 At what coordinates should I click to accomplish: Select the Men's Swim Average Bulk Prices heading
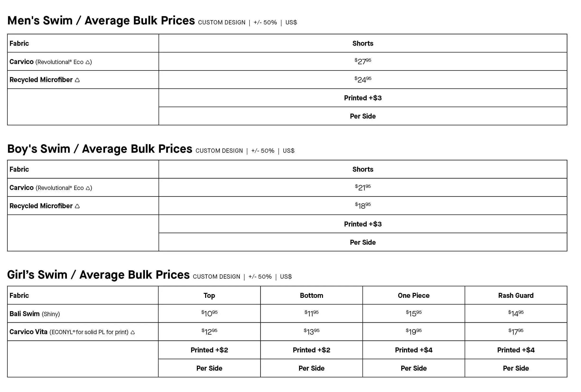click(101, 20)
